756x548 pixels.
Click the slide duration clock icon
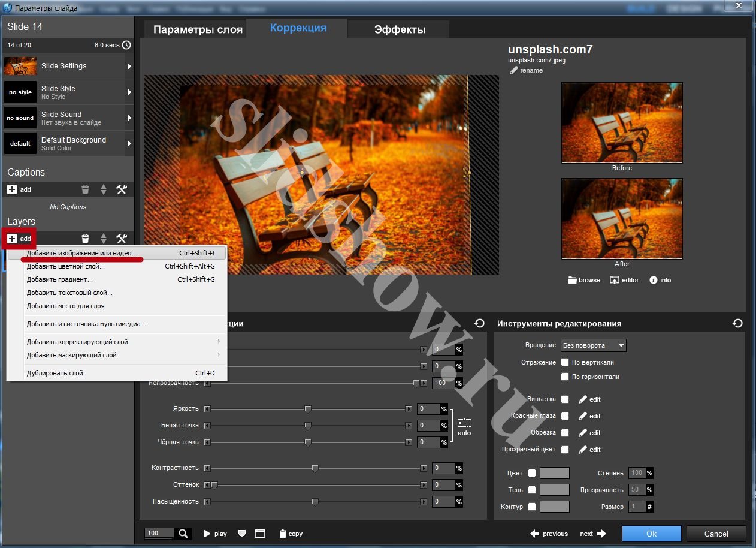(x=126, y=45)
